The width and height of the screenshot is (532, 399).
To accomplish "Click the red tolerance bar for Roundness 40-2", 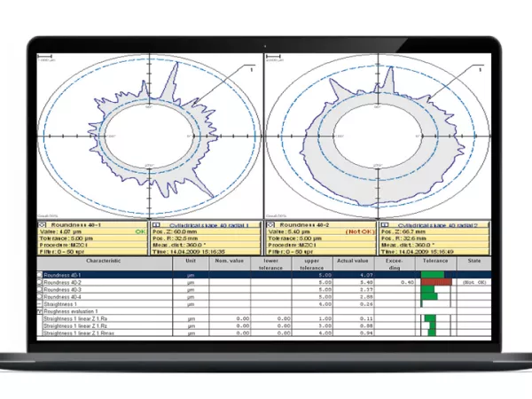I will tap(435, 283).
